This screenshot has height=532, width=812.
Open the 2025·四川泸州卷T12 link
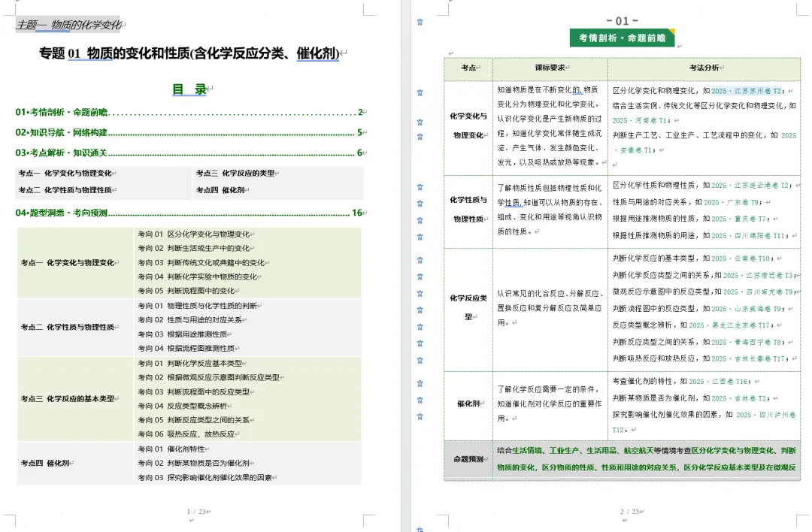pyautogui.click(x=765, y=415)
